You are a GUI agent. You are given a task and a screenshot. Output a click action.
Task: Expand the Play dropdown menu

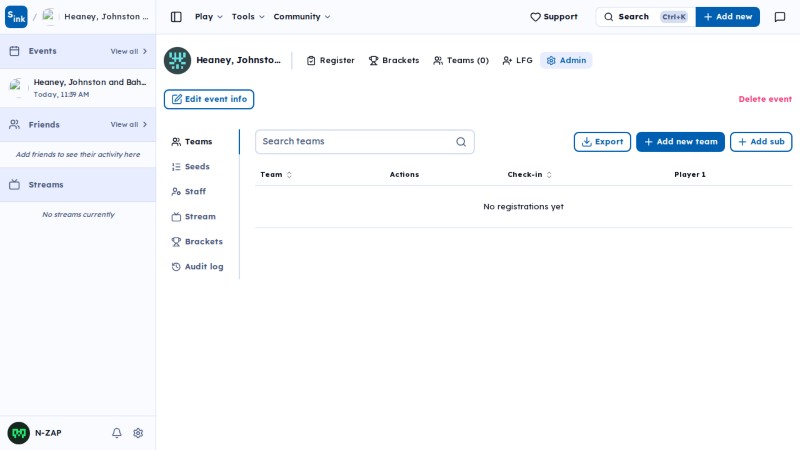tap(209, 17)
